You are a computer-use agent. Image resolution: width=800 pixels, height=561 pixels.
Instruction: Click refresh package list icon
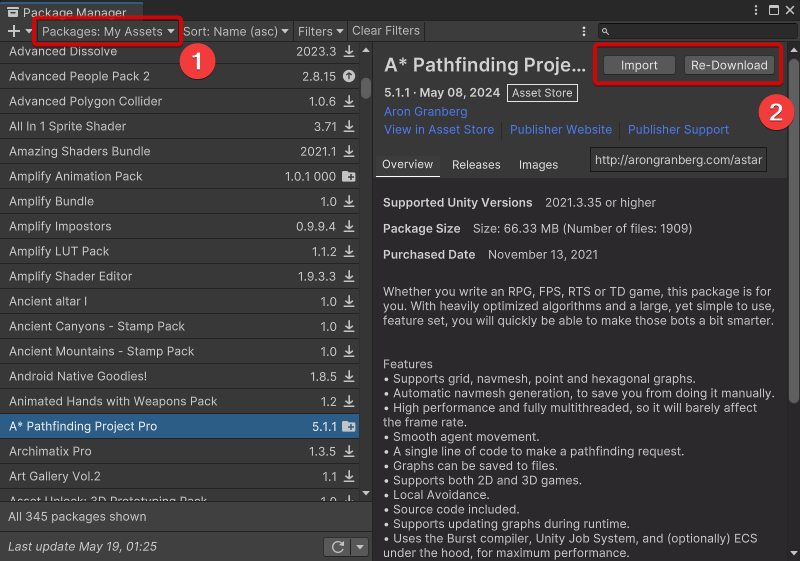pos(338,547)
